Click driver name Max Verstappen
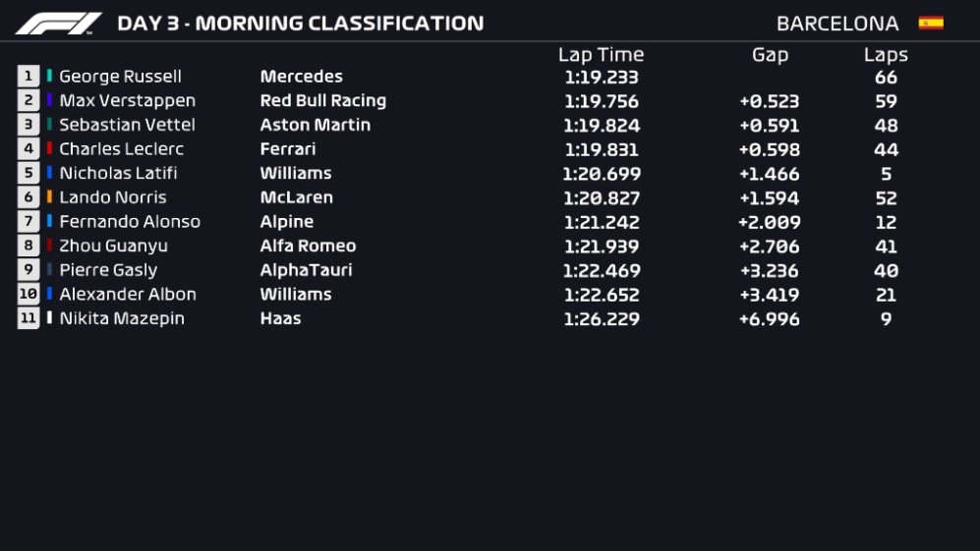Viewport: 980px width, 551px height. (x=127, y=100)
